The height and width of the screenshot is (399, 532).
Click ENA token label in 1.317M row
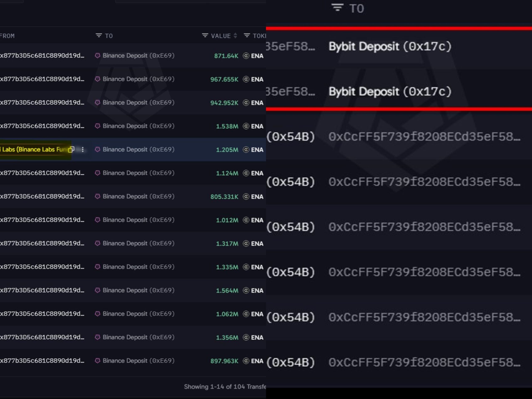point(257,244)
